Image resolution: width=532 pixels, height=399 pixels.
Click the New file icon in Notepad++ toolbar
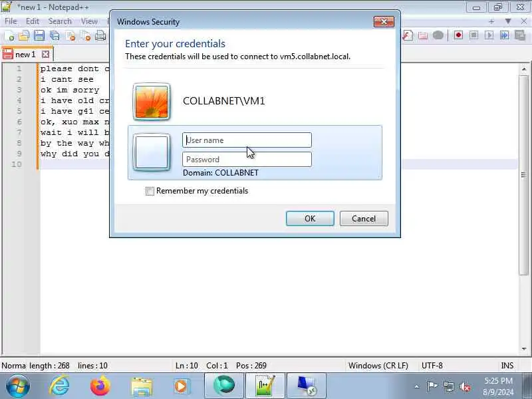9,35
